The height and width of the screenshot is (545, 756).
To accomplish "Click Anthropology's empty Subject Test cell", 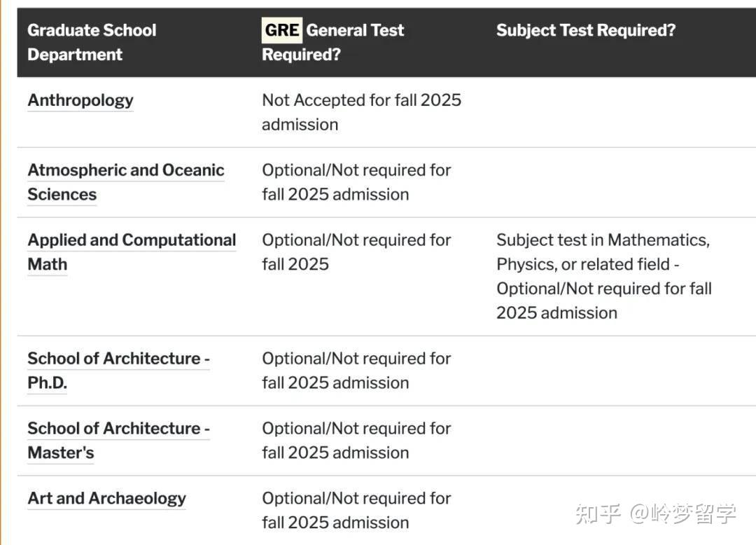I will [616, 112].
